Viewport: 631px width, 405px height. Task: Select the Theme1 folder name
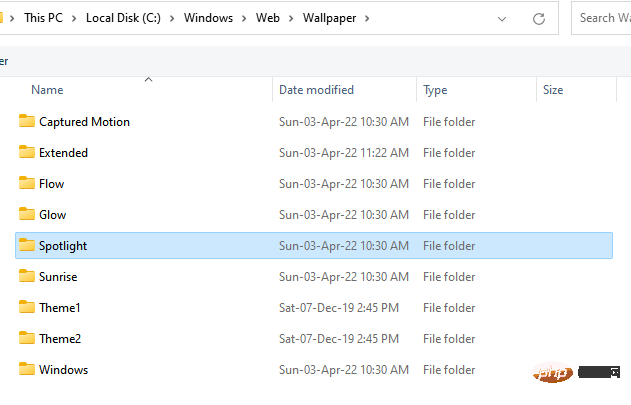[x=60, y=308]
